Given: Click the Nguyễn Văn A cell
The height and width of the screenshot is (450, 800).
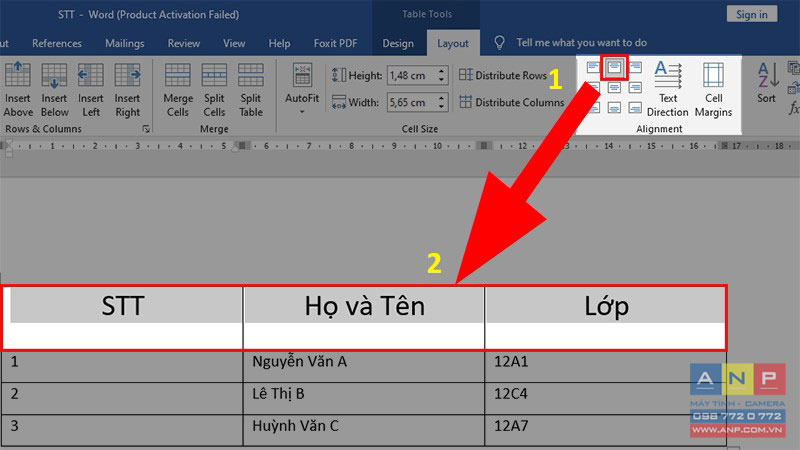Looking at the screenshot, I should 364,366.
